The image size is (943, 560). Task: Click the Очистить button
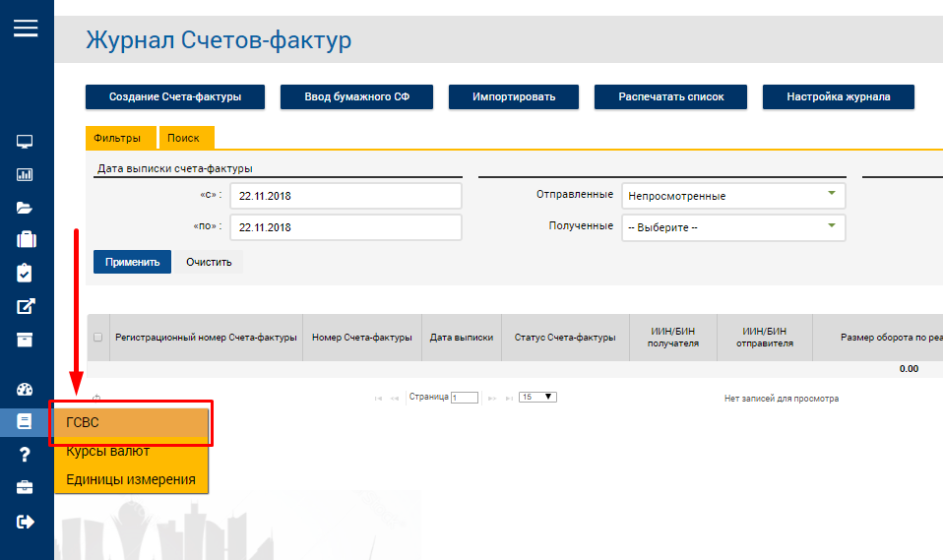(209, 262)
